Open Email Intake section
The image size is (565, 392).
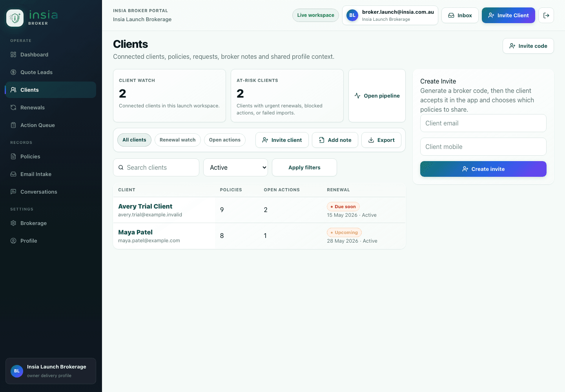[51, 174]
